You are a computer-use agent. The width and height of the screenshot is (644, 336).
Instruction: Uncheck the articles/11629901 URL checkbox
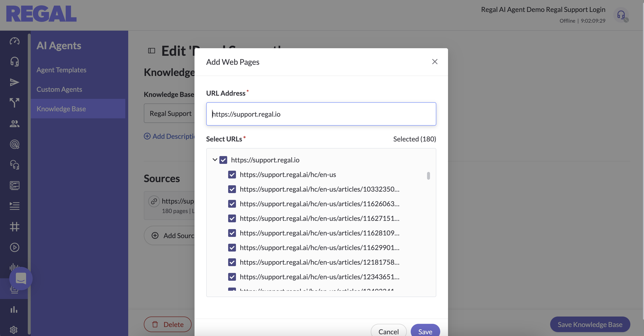[x=232, y=247]
